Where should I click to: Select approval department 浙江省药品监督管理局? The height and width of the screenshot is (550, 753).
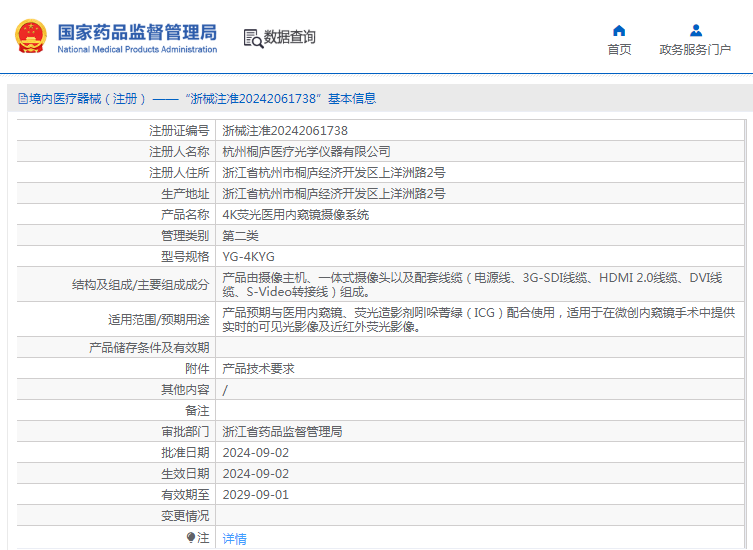282,432
